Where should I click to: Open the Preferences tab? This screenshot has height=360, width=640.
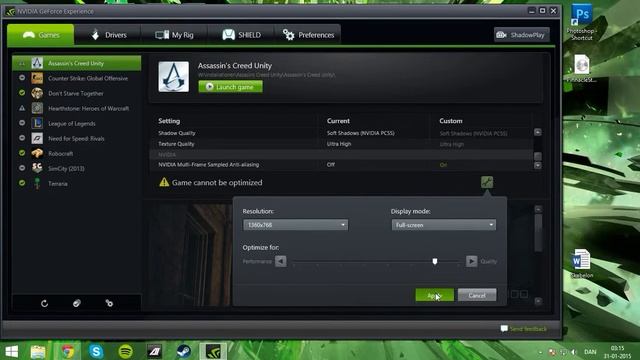click(x=308, y=35)
